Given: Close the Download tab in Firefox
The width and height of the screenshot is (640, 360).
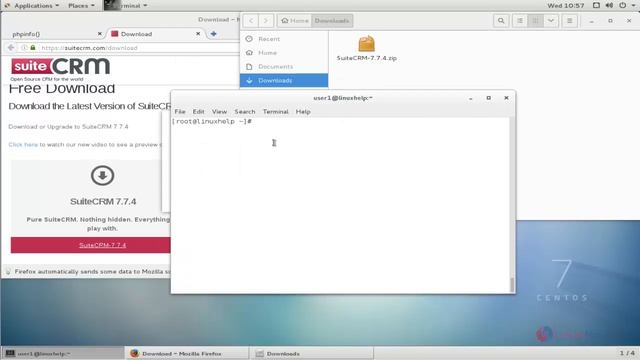Looking at the screenshot, I should coord(198,34).
